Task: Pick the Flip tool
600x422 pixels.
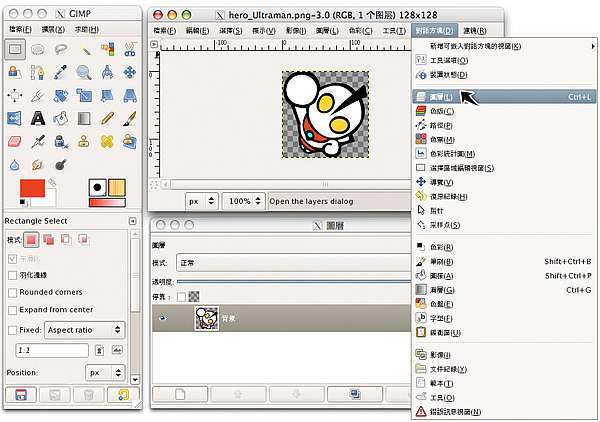Action: pyautogui.click(x=15, y=119)
